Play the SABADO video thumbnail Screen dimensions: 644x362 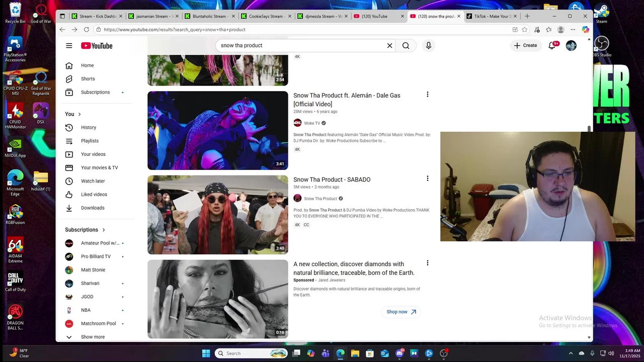[x=218, y=215]
